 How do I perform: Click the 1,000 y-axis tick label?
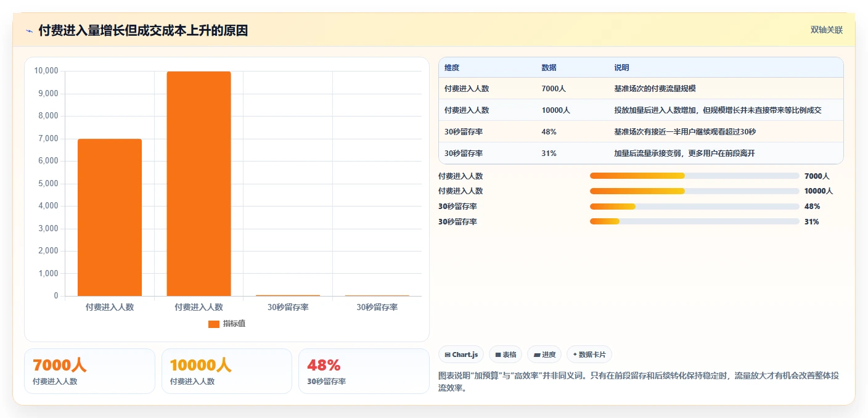[48, 274]
